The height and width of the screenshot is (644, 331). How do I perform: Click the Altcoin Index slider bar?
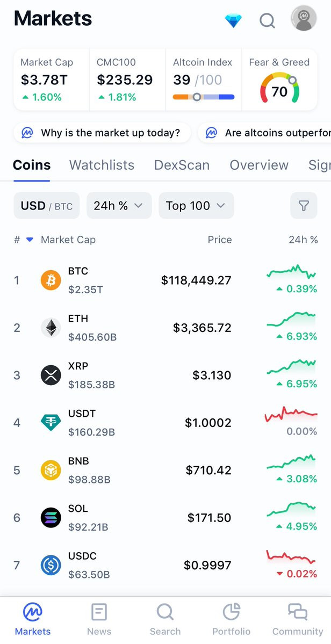tap(204, 97)
